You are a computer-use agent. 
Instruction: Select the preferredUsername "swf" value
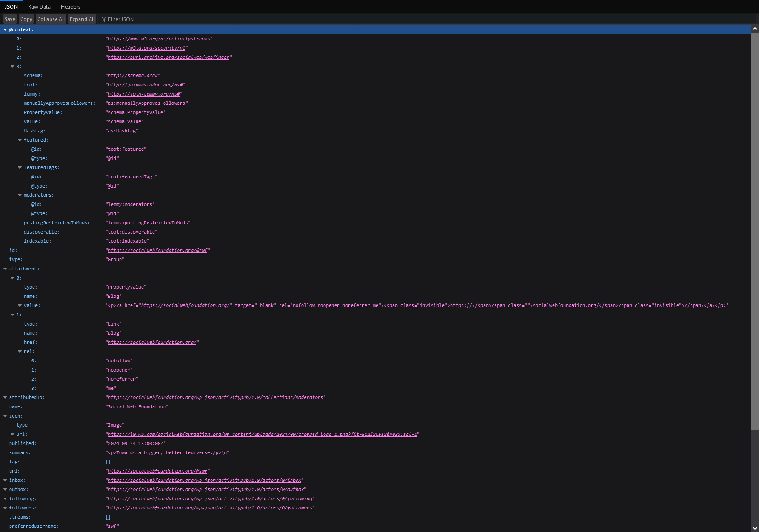click(112, 526)
